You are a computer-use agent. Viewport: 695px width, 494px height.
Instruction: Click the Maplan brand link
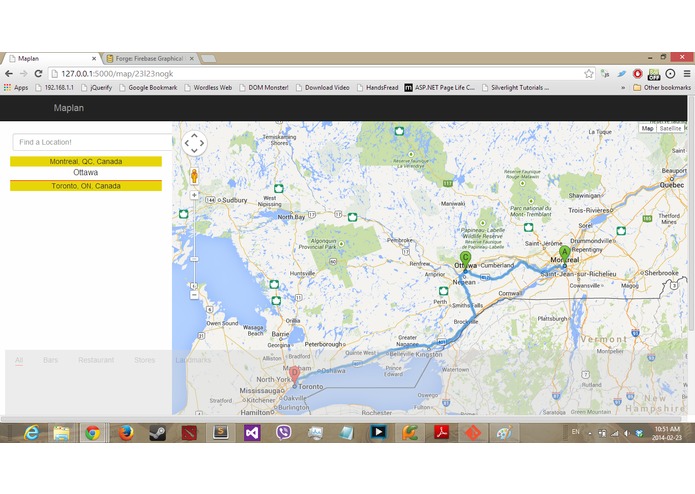tap(69, 108)
